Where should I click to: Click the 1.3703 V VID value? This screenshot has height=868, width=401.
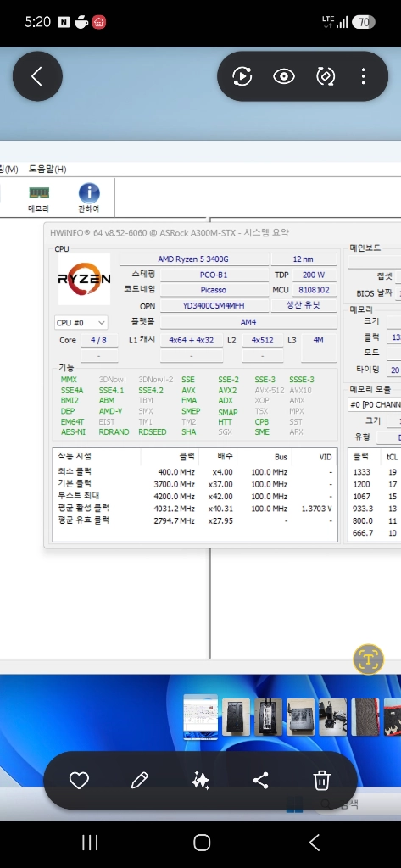[x=317, y=509]
